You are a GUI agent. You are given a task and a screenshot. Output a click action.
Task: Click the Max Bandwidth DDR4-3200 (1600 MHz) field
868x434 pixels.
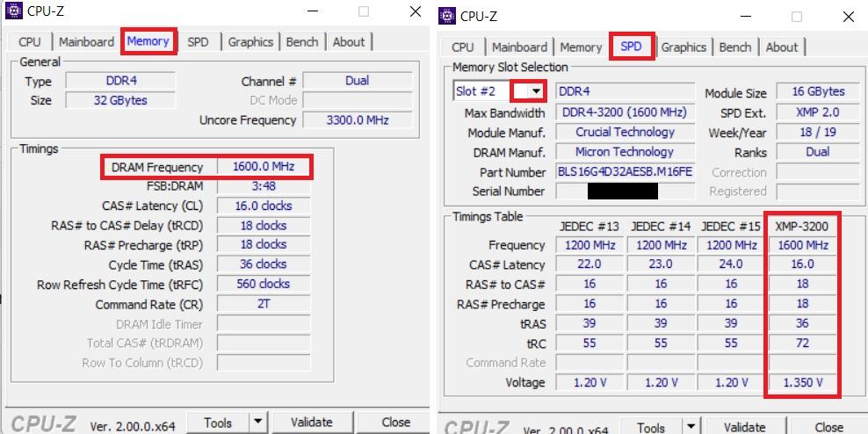point(625,112)
